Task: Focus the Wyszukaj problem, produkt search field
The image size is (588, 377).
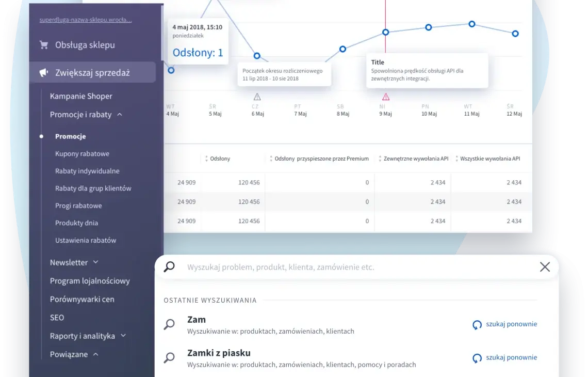Action: tap(356, 267)
